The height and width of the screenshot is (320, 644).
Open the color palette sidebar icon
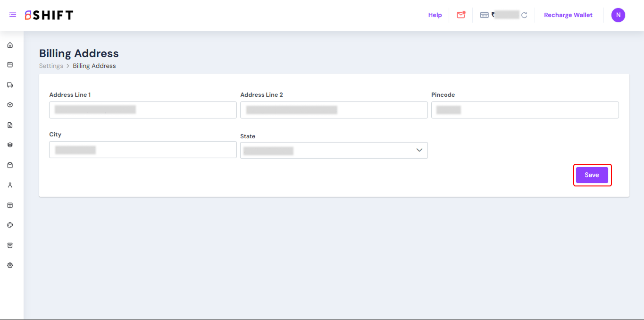[x=10, y=225]
